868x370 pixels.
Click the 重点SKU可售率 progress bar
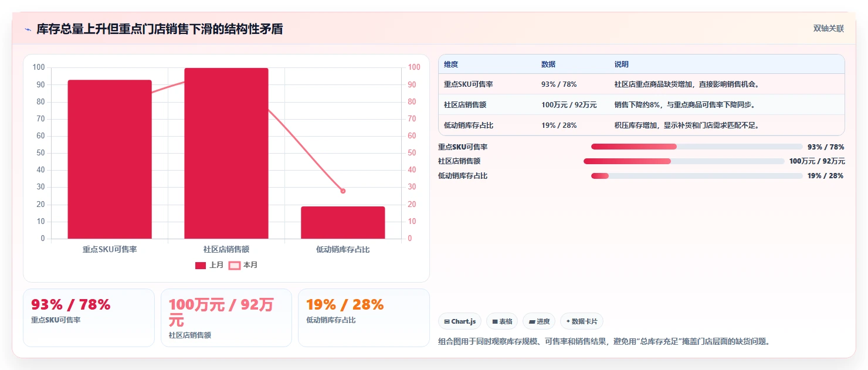(697, 147)
